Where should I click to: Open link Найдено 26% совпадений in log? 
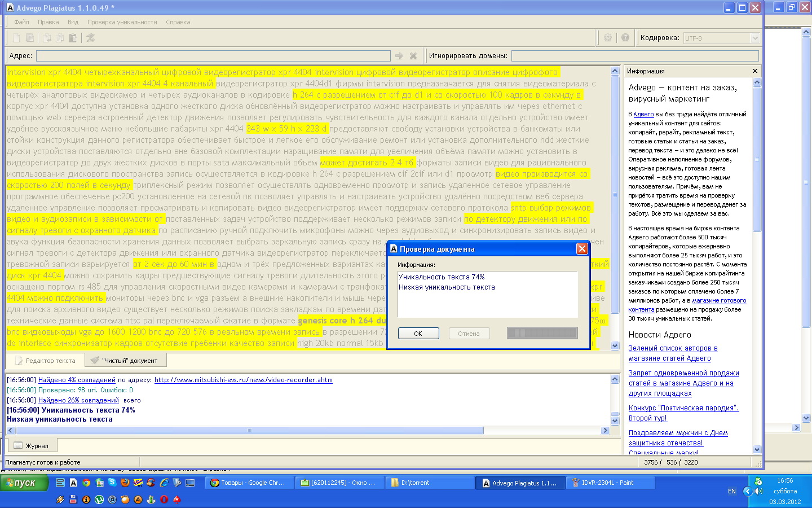pos(78,400)
